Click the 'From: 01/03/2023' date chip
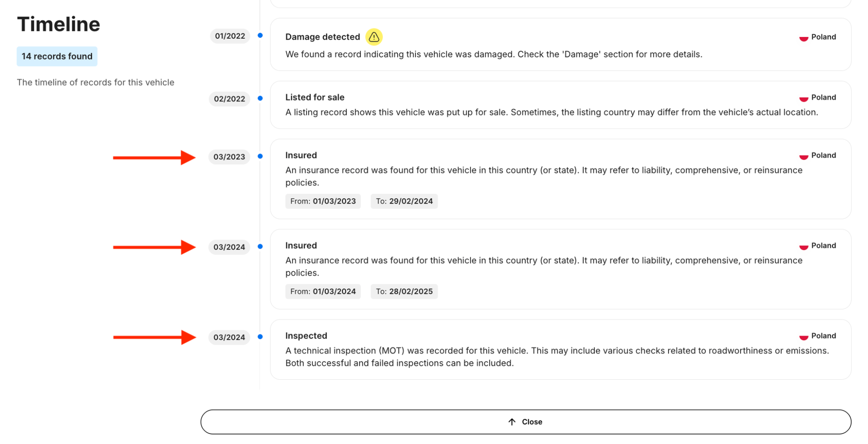 [323, 201]
